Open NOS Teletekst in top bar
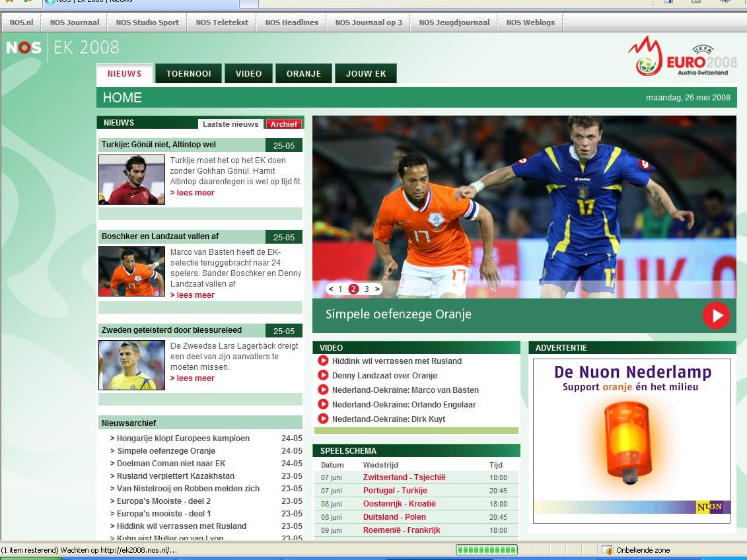The height and width of the screenshot is (560, 747). [222, 22]
